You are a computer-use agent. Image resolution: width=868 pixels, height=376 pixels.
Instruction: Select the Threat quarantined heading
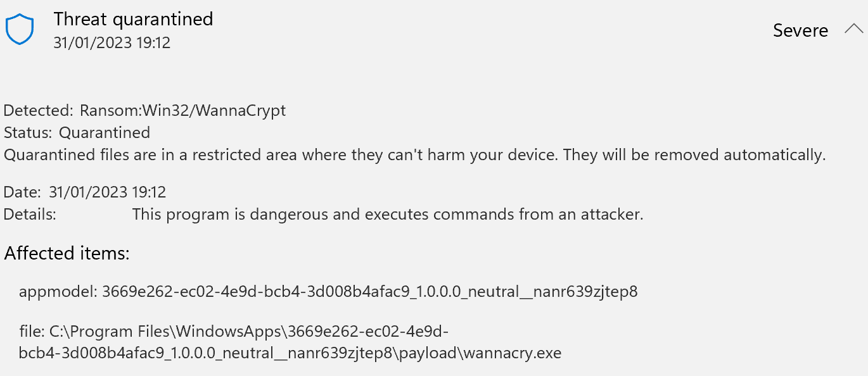click(x=133, y=19)
